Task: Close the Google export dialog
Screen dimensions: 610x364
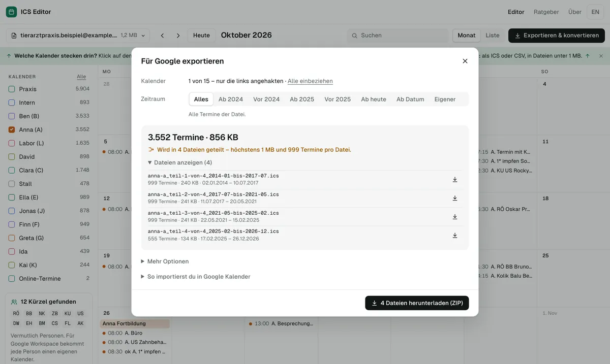Action: (x=465, y=61)
